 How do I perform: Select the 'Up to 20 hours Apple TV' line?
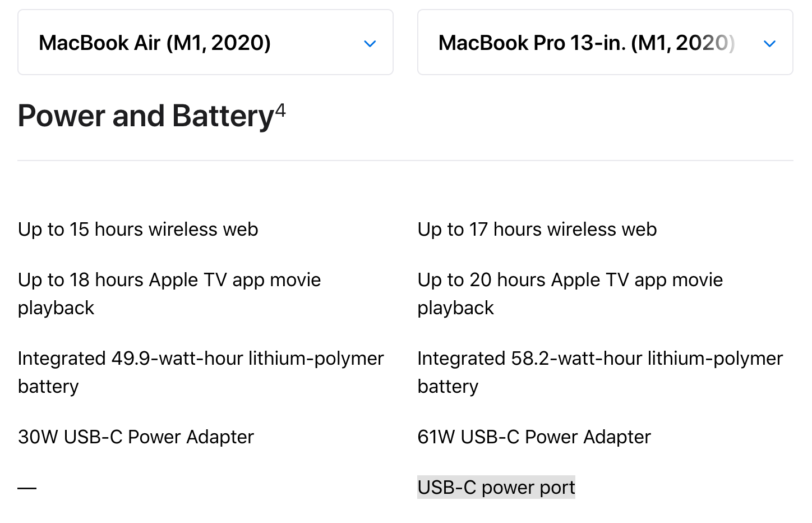(x=570, y=280)
